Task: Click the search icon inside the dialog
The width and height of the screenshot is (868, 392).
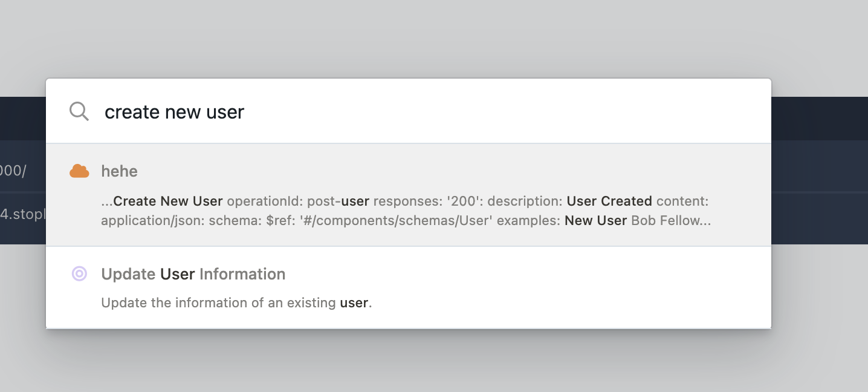Action: click(x=79, y=111)
